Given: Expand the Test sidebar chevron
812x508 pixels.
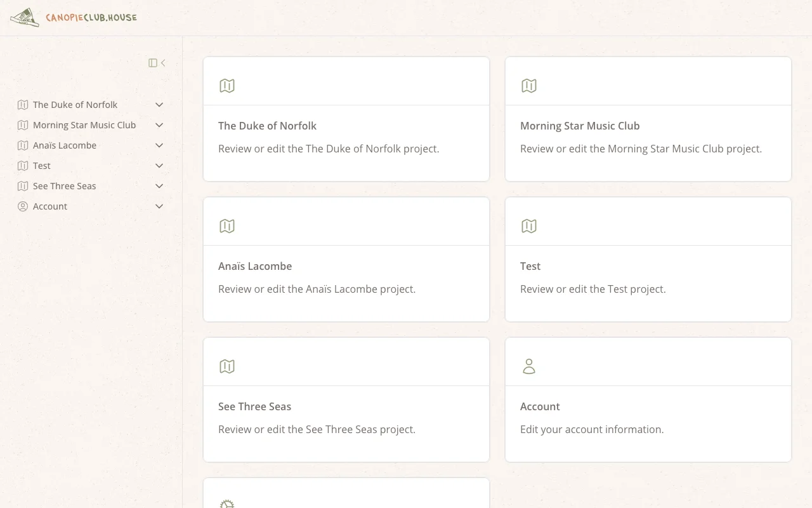Looking at the screenshot, I should click(159, 166).
